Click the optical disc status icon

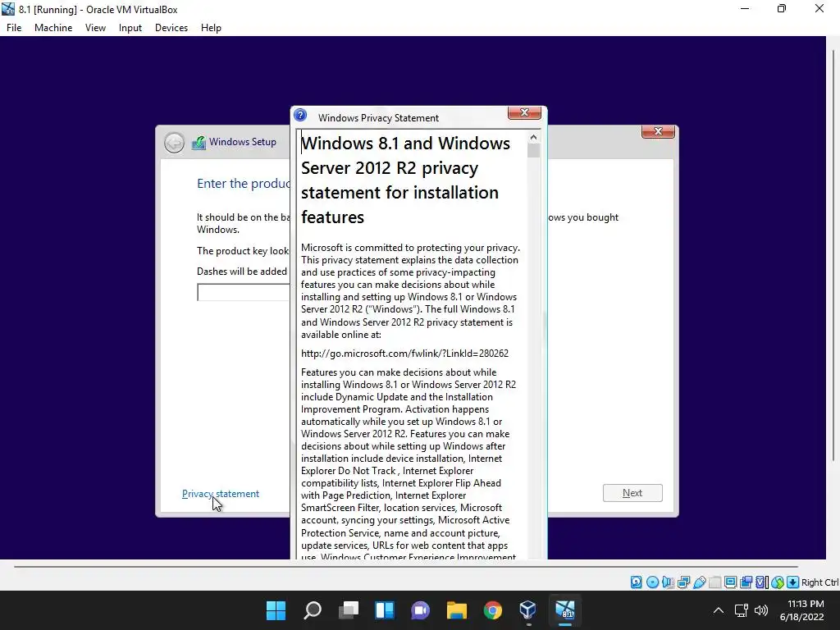coord(652,582)
